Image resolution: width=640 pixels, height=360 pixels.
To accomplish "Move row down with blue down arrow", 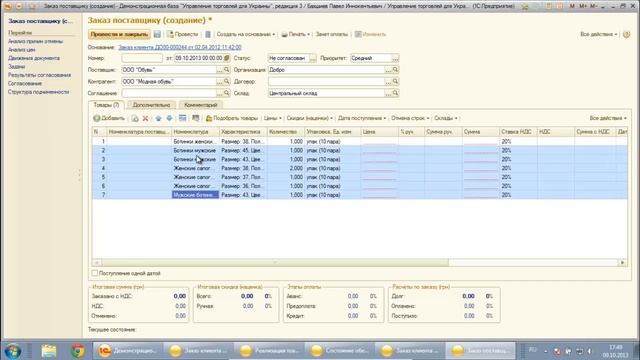I will (169, 118).
